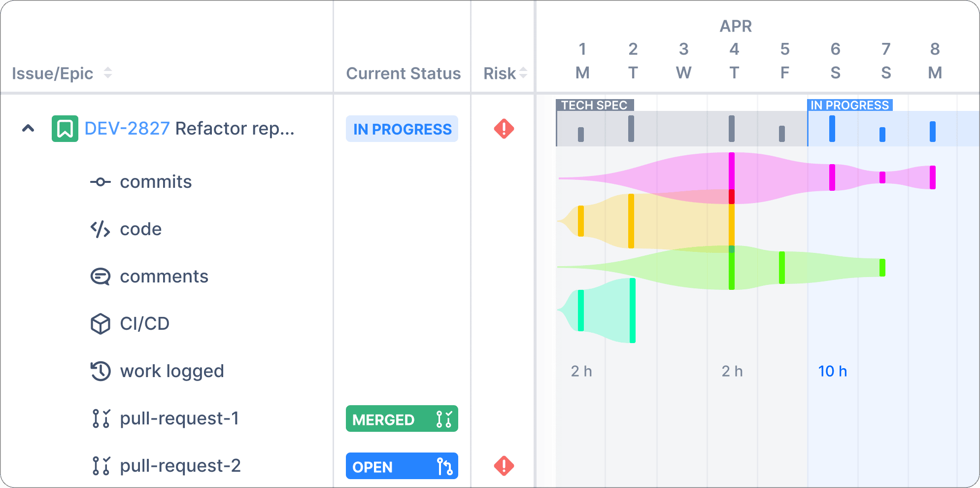This screenshot has width=980, height=488.
Task: Click the comments bubble icon
Action: point(101,277)
